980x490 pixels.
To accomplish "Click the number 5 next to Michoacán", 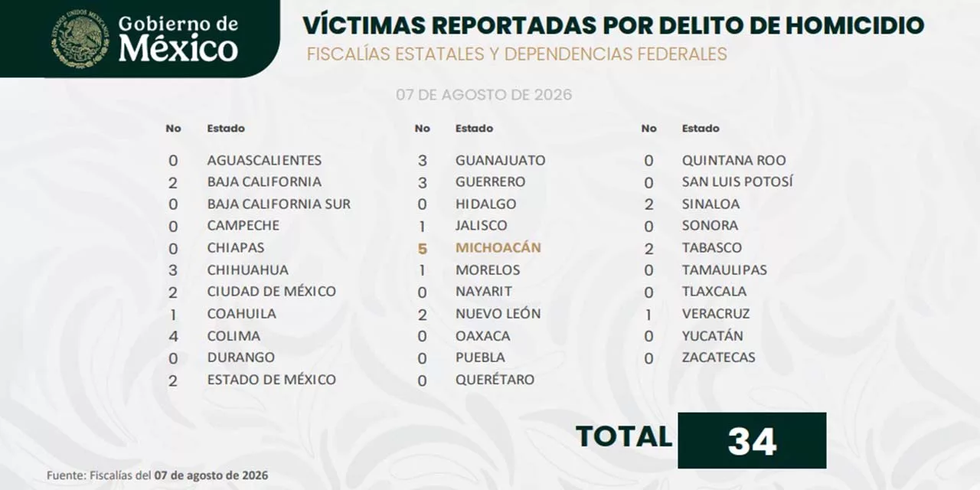I will [422, 248].
